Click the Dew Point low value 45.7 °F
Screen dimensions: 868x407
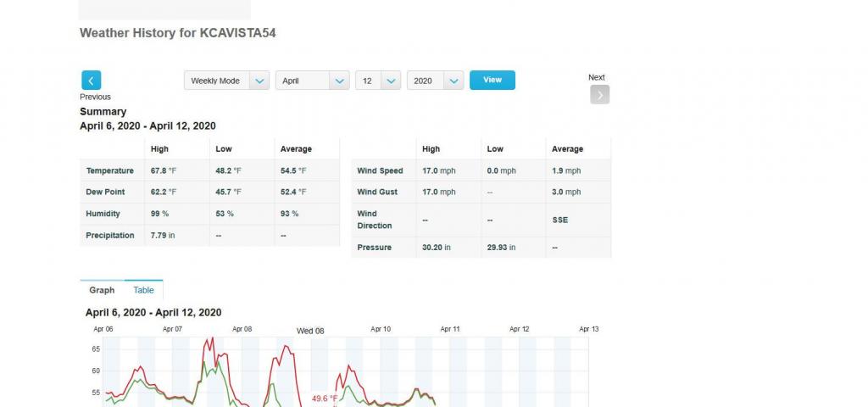(x=228, y=192)
